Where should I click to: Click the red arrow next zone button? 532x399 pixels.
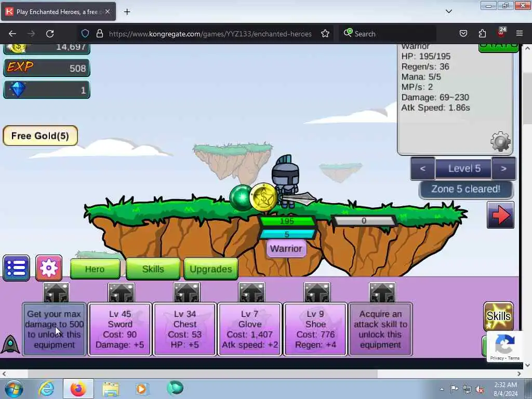(x=500, y=215)
